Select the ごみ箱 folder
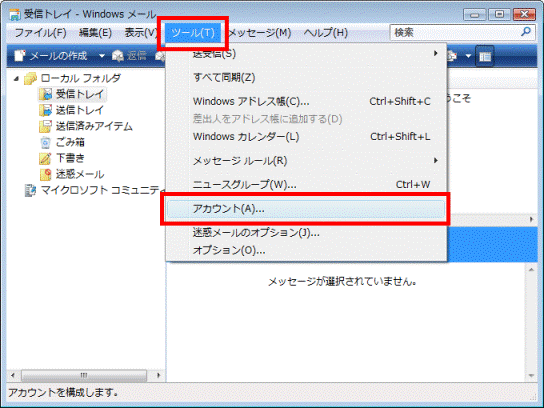 (x=70, y=142)
